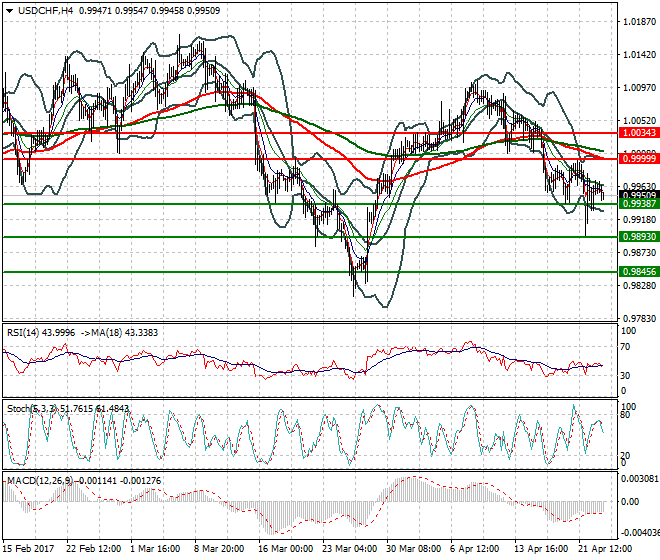The image size is (660, 560).
Task: Click green support level label 0.98930
Action: click(639, 237)
